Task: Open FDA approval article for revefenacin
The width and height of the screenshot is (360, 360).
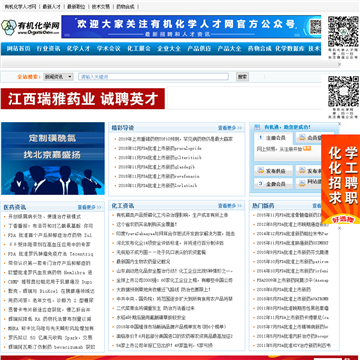Action: click(159, 176)
